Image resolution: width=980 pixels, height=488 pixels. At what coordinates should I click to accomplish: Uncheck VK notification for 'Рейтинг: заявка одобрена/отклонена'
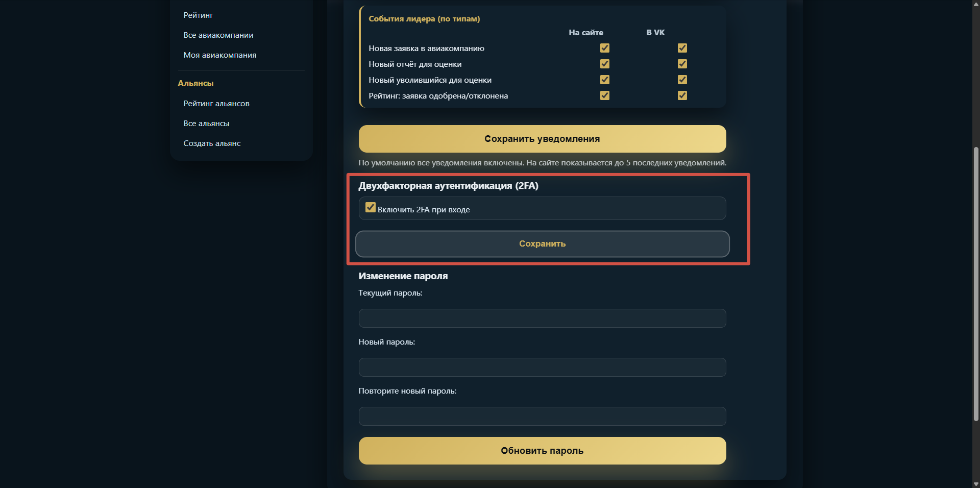682,95
